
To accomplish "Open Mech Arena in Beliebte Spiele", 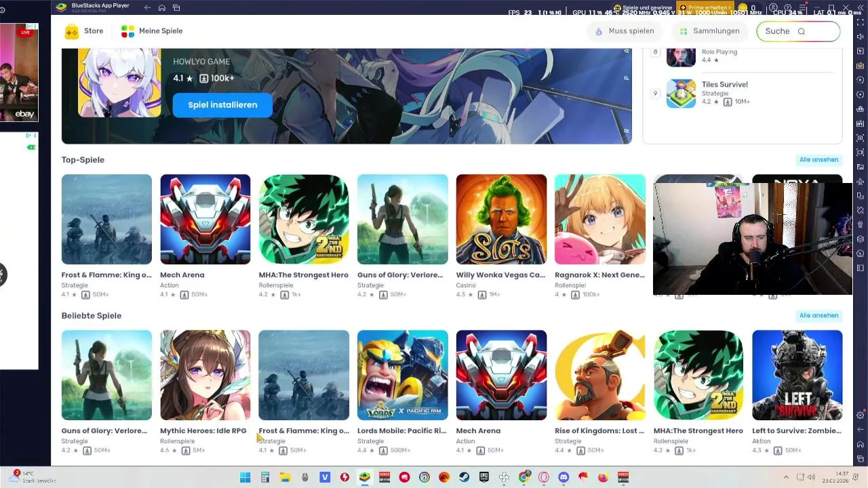I will tap(501, 375).
